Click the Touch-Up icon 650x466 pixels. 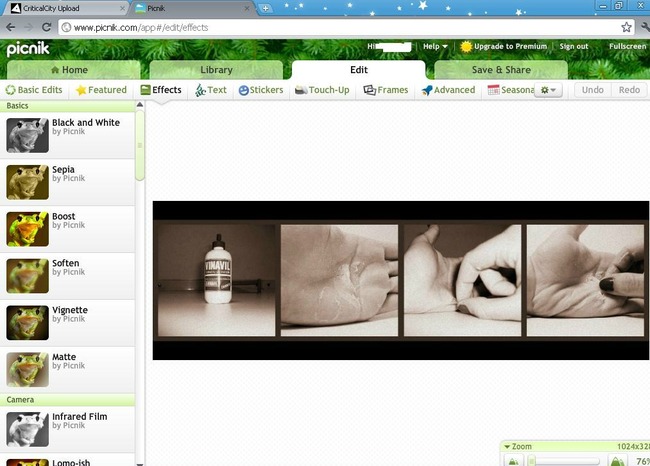pos(301,90)
